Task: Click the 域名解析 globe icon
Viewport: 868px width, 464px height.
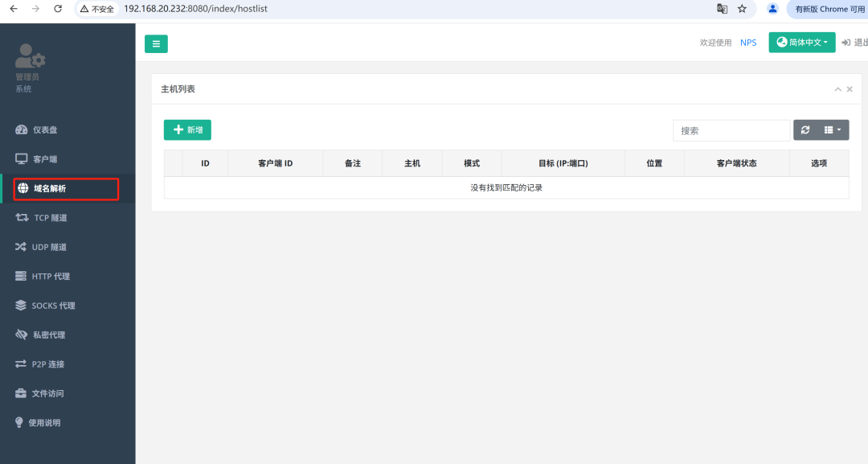Action: coord(23,188)
